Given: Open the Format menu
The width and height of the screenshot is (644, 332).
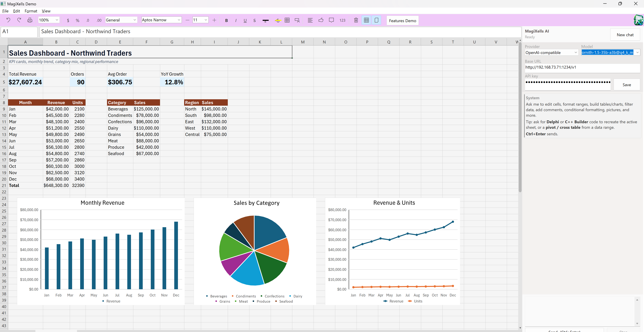Looking at the screenshot, I should coord(31,11).
